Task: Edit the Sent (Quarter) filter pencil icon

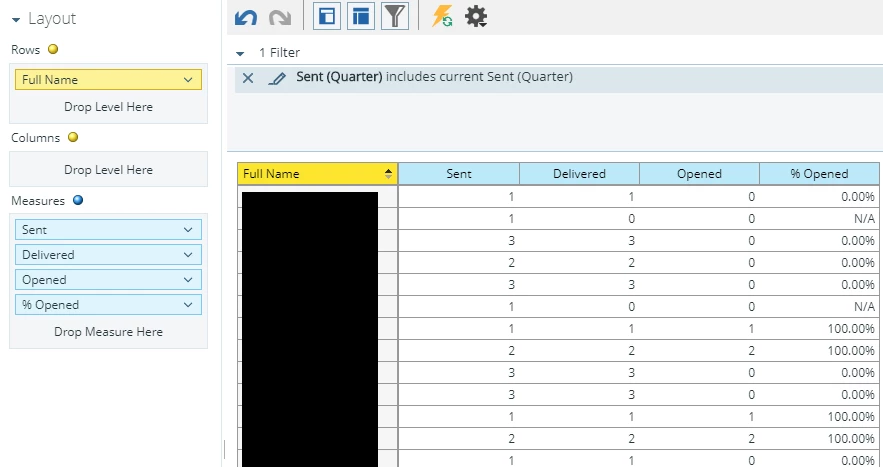Action: [277, 78]
